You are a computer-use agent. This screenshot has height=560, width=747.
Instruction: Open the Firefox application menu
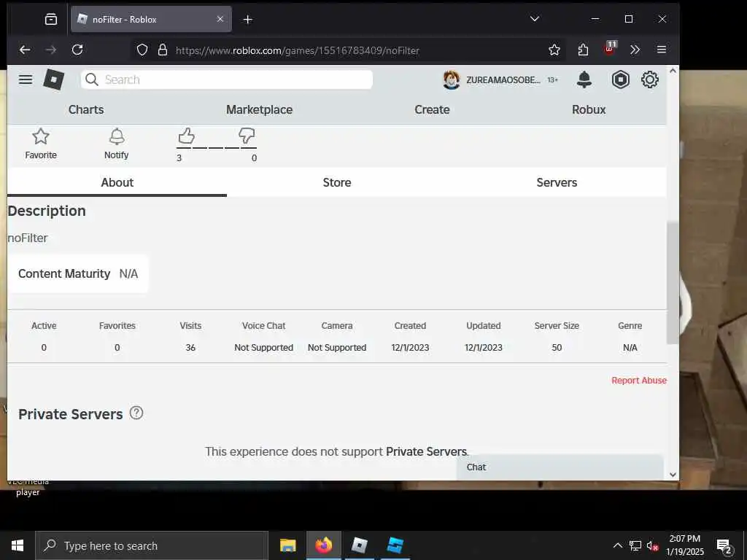661,50
